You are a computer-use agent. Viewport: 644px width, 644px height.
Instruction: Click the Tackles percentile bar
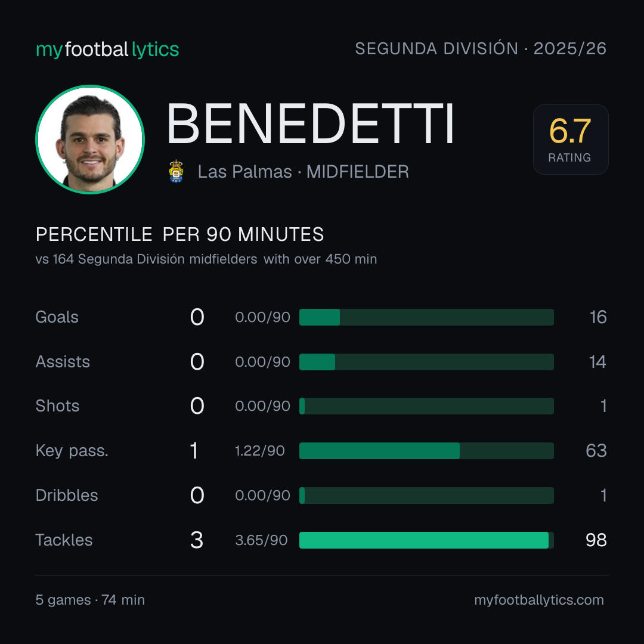click(426, 540)
